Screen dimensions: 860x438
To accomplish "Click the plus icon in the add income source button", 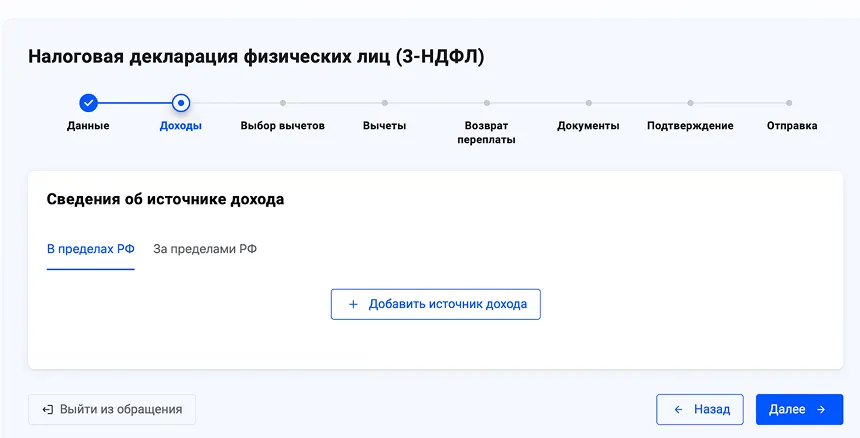I will [x=353, y=304].
